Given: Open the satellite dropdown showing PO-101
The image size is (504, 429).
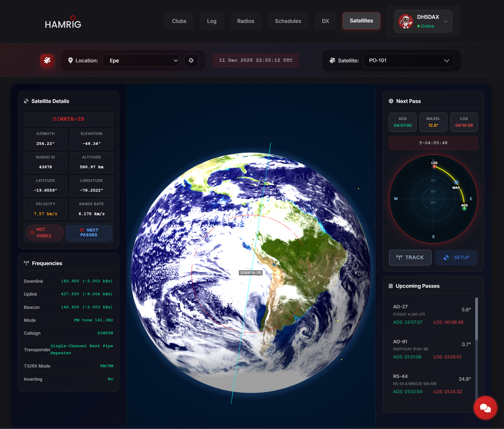Looking at the screenshot, I should pyautogui.click(x=408, y=61).
